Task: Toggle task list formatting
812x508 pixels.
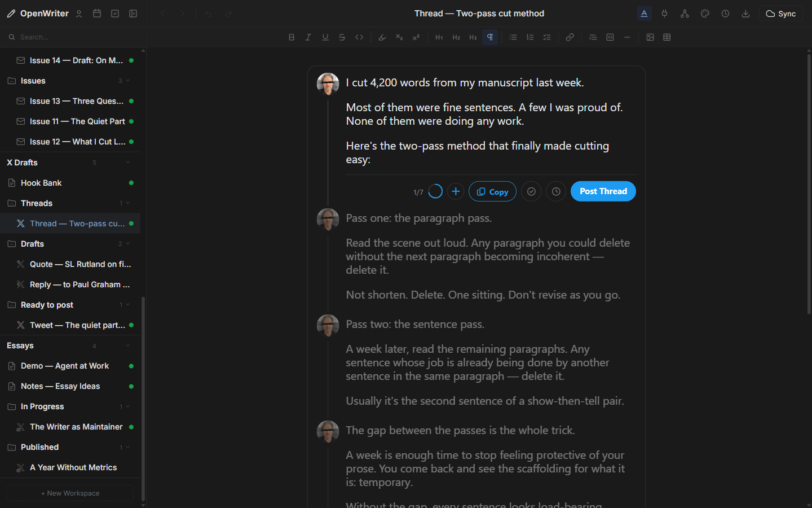Action: click(546, 37)
